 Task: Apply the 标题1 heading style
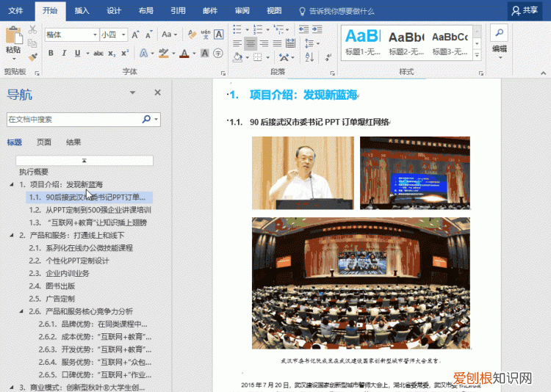pos(362,41)
